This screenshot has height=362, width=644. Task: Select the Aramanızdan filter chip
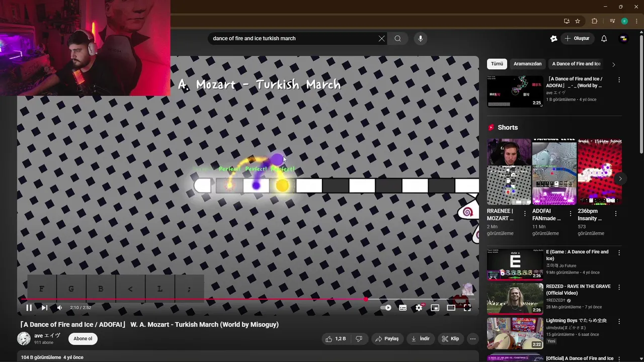pos(527,64)
